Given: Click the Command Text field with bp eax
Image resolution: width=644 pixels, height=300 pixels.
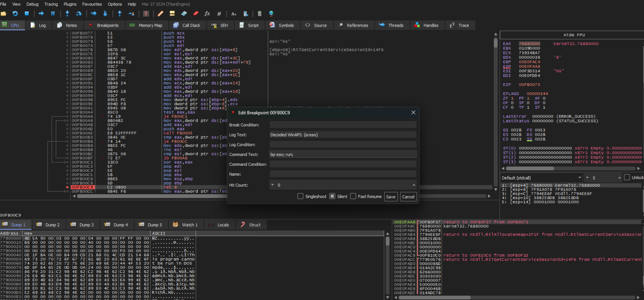Looking at the screenshot, I should click(x=343, y=154).
